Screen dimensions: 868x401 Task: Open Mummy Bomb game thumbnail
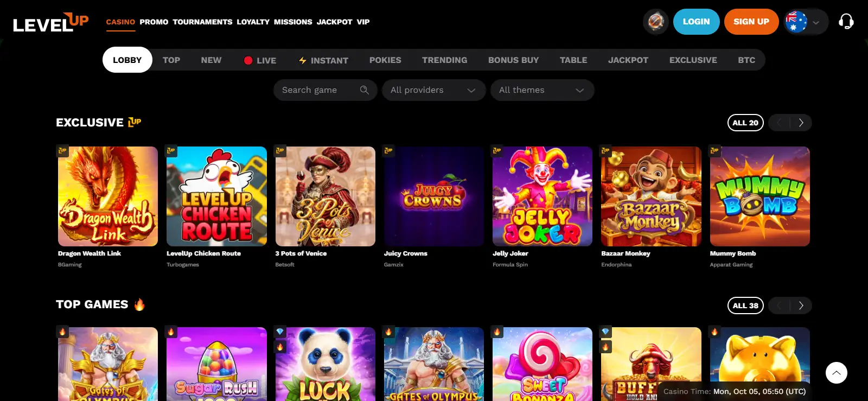(760, 196)
